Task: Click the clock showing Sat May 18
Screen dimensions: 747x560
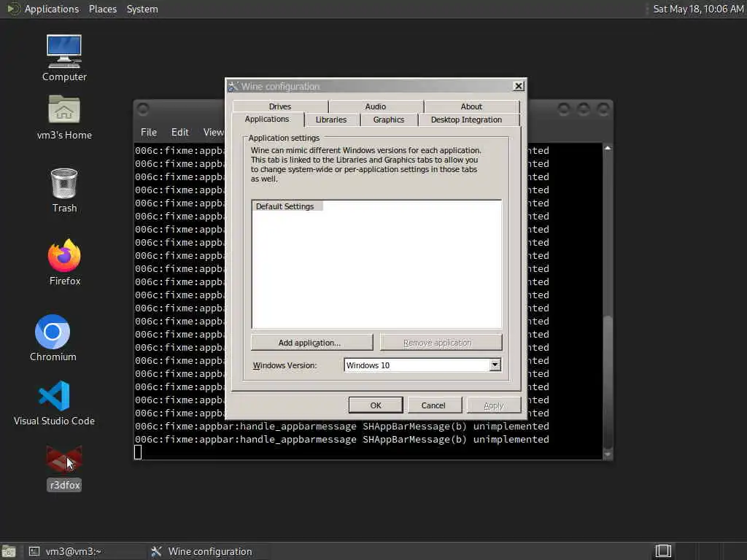Action: tap(698, 9)
